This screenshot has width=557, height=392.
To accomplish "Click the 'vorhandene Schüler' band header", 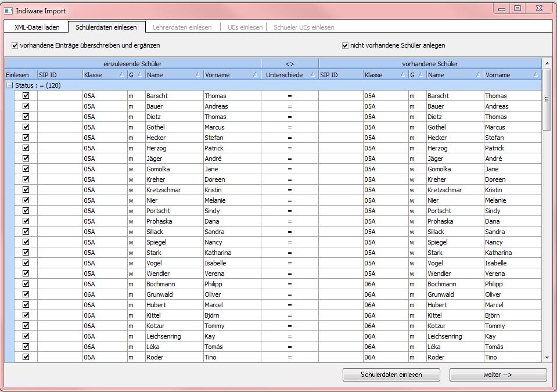I will 430,64.
